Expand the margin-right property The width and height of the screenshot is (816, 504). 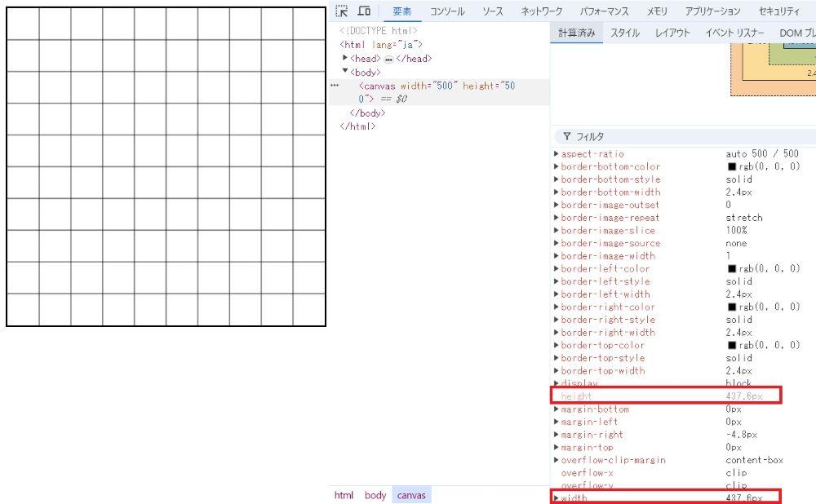click(556, 435)
